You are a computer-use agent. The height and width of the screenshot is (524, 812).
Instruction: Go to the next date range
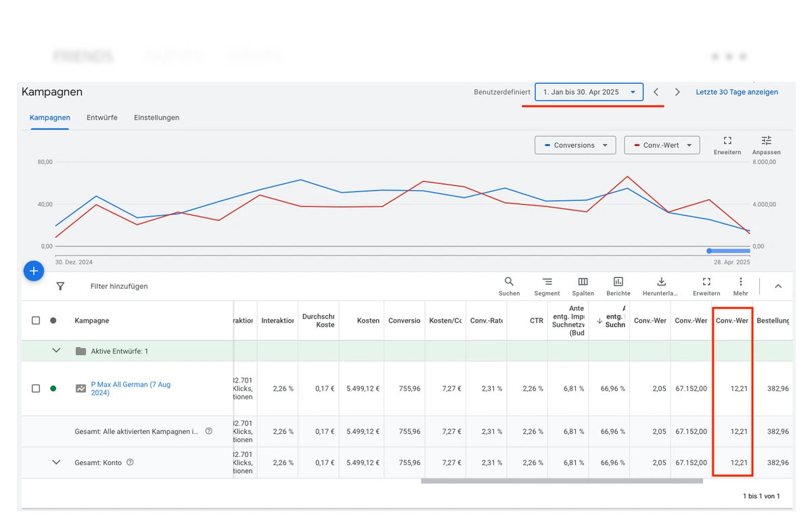click(677, 92)
